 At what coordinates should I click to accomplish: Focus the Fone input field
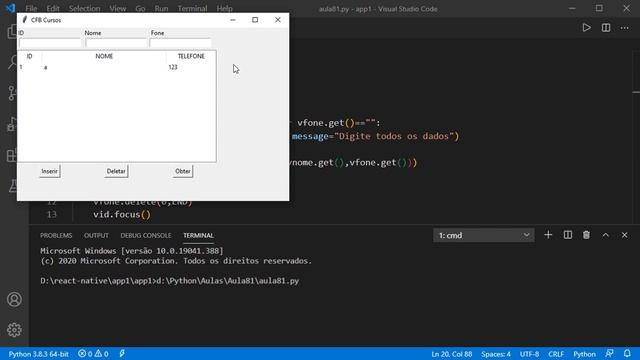click(x=180, y=42)
